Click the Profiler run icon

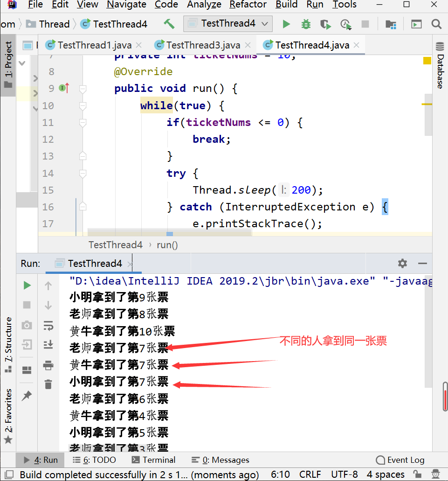(345, 24)
